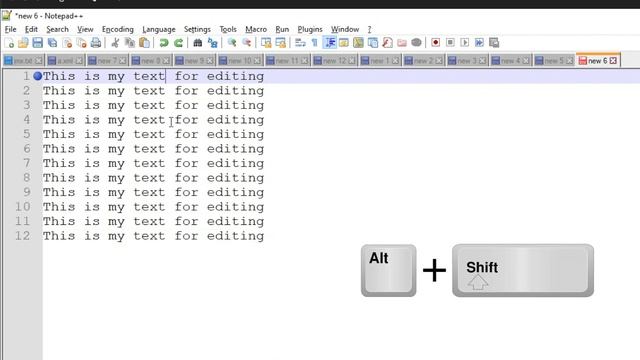The width and height of the screenshot is (640, 360).
Task: Click the Stop Recording macro icon
Action: [450, 42]
